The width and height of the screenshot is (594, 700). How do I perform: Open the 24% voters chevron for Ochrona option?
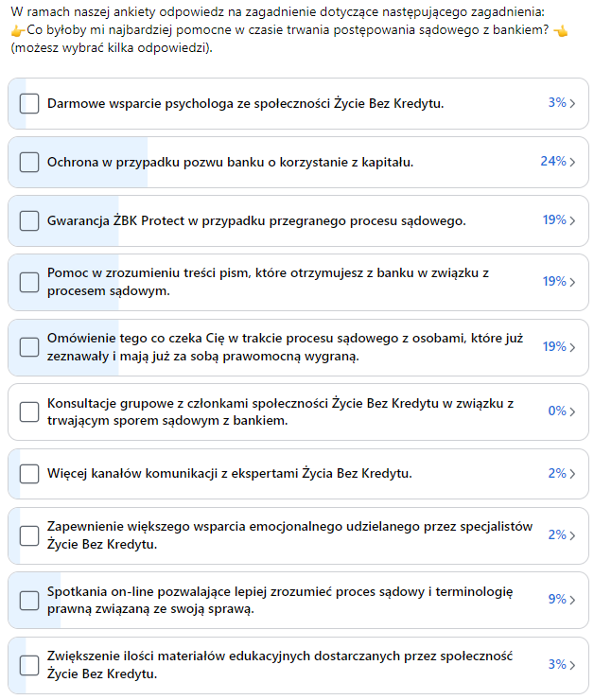pyautogui.click(x=559, y=162)
